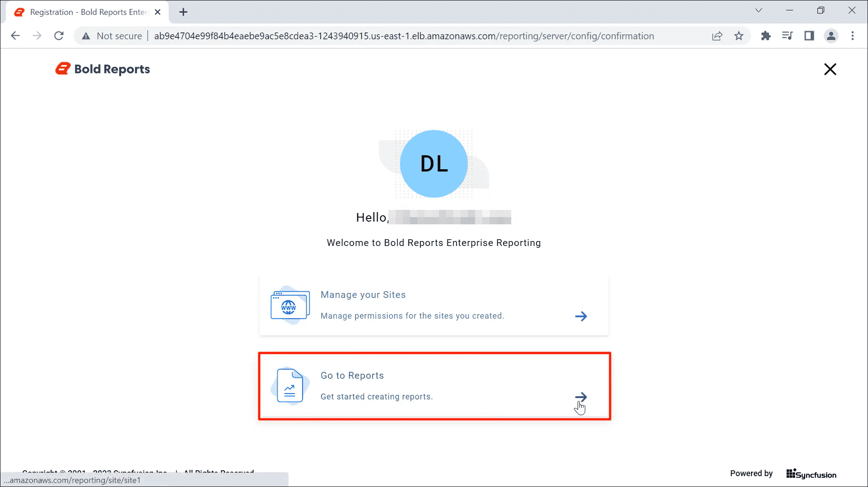Screen dimensions: 868x487
Task: Click the Go to Reports document icon
Action: point(289,386)
